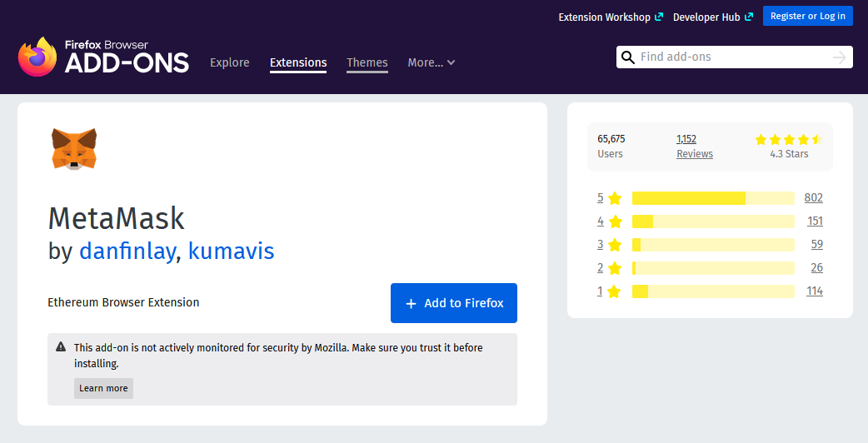Open the 59 three-star reviews count
The height and width of the screenshot is (443, 868).
click(816, 244)
